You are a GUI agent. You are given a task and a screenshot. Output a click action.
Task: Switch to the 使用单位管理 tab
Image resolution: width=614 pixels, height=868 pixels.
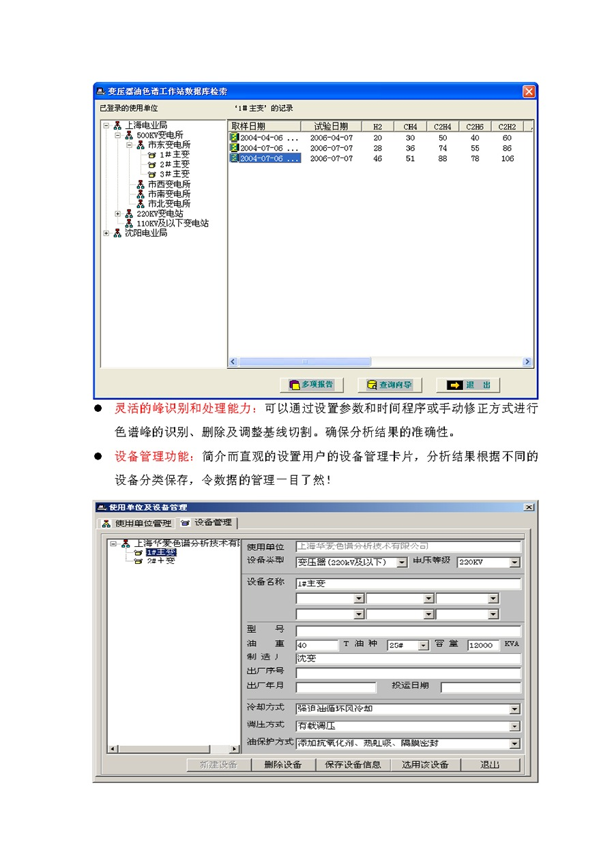[136, 524]
